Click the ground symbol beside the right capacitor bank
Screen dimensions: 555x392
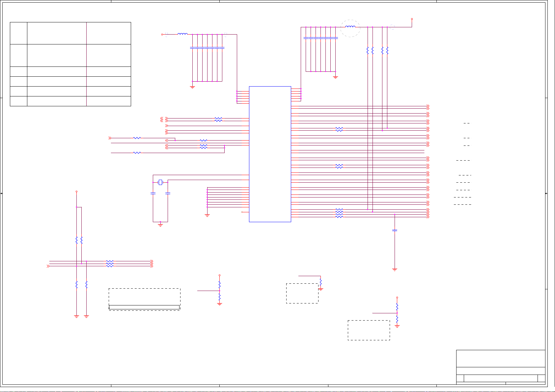click(336, 77)
